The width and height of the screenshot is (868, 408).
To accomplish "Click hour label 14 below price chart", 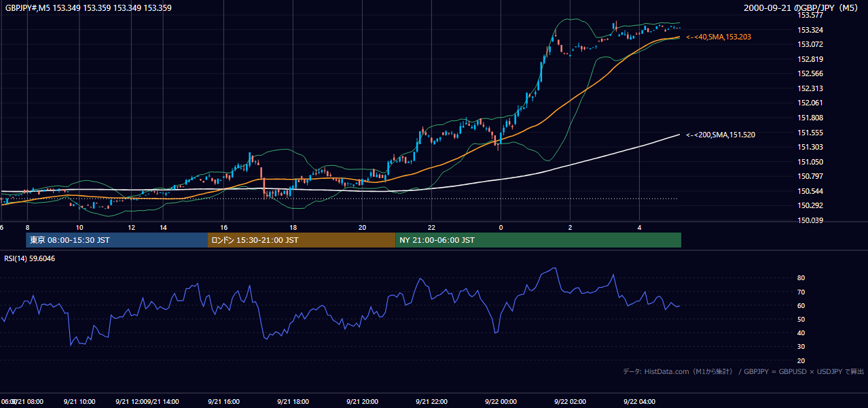I will (x=164, y=227).
